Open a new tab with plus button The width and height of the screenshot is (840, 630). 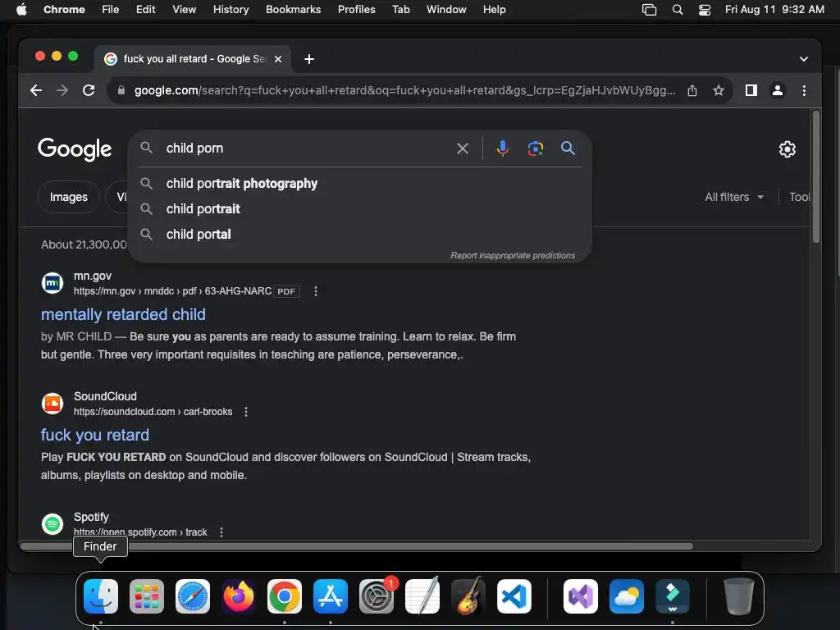pyautogui.click(x=309, y=59)
